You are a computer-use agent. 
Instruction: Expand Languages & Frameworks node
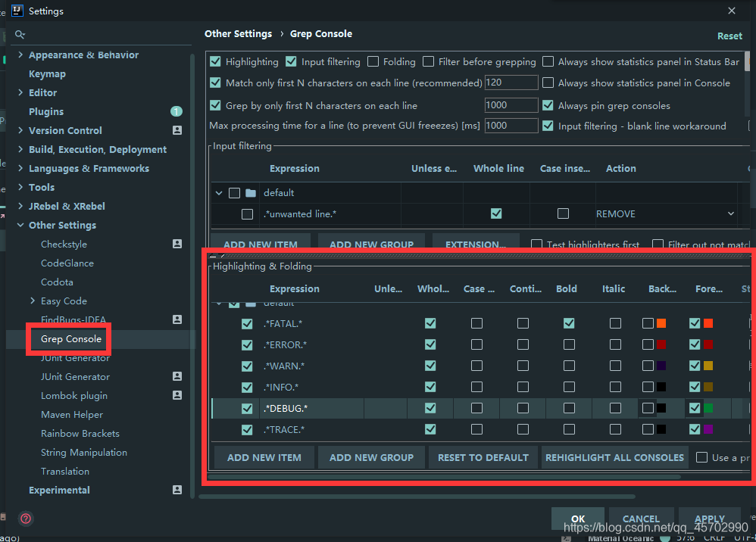click(x=20, y=167)
